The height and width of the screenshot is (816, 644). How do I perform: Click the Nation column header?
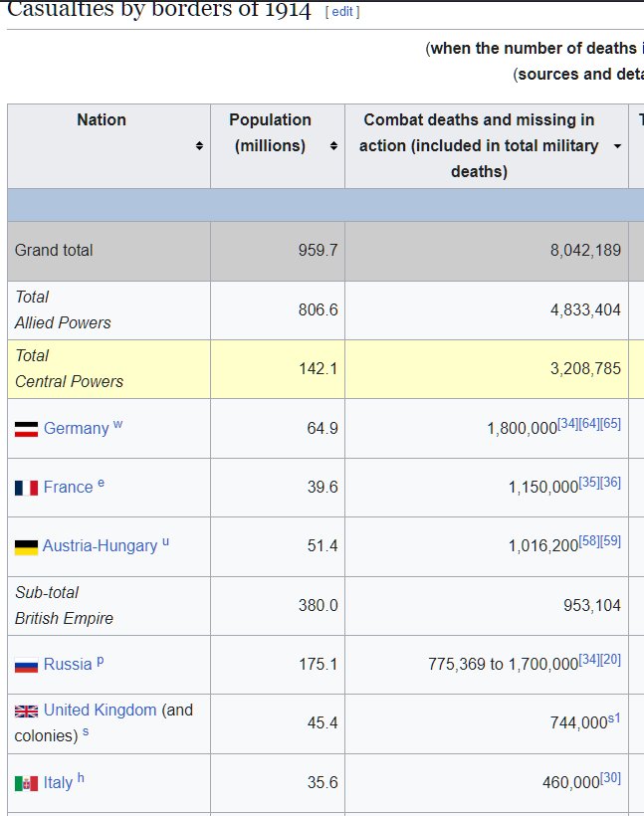click(108, 146)
